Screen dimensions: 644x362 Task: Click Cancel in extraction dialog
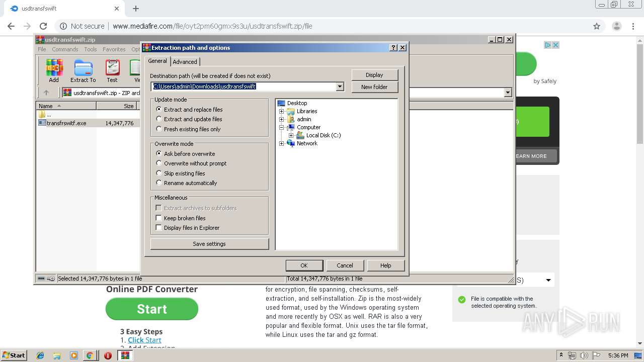tap(345, 265)
